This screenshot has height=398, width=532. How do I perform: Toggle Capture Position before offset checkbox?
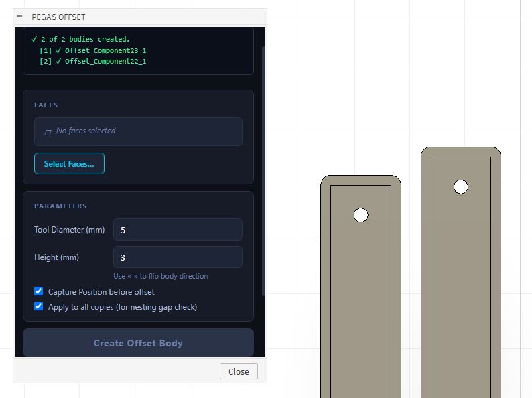pyautogui.click(x=39, y=291)
